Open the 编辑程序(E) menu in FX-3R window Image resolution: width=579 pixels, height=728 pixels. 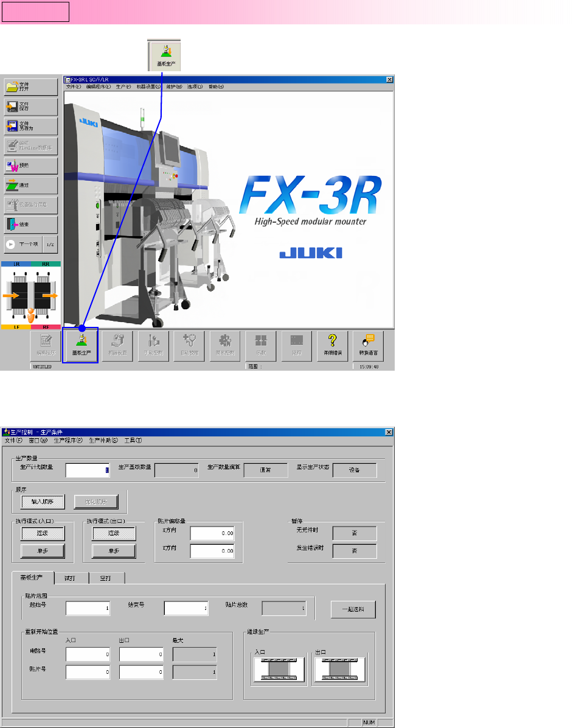(x=99, y=87)
